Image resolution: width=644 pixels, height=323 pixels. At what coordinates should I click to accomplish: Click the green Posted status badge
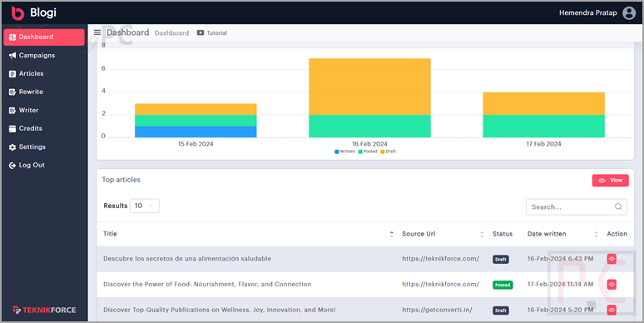click(x=503, y=285)
